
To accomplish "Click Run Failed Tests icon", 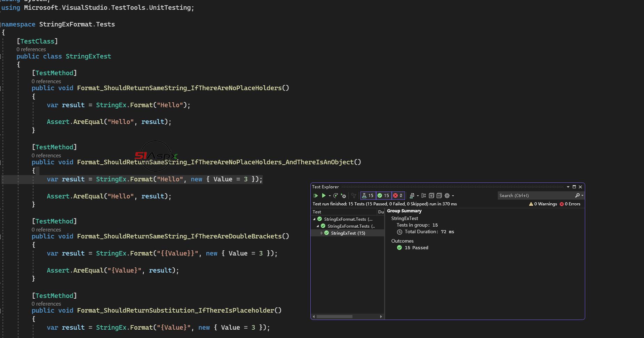I will tap(343, 196).
